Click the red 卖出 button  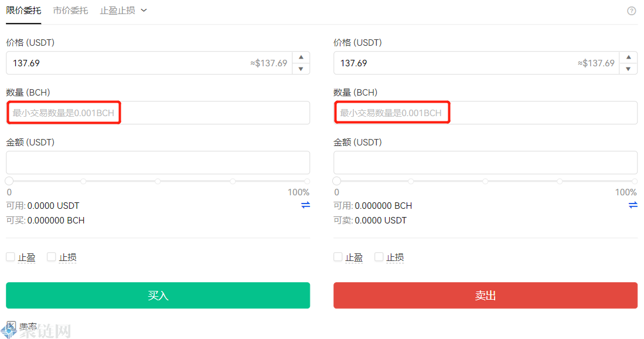485,295
